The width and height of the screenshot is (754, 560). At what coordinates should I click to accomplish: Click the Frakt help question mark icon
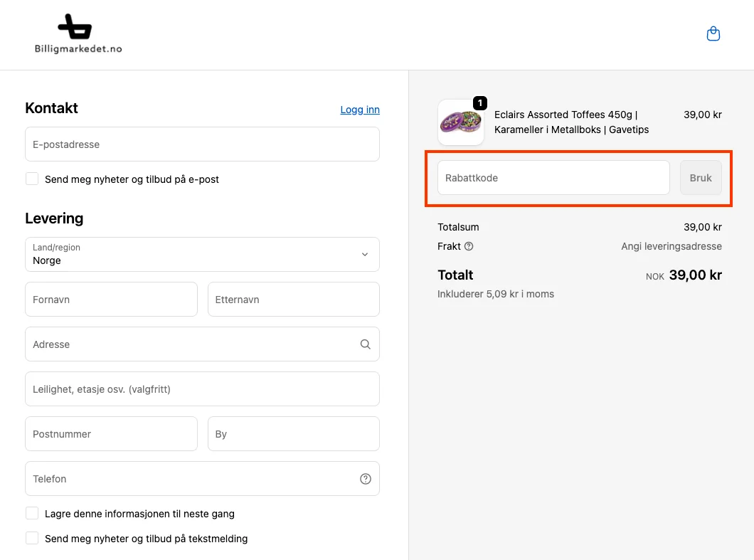pyautogui.click(x=469, y=246)
